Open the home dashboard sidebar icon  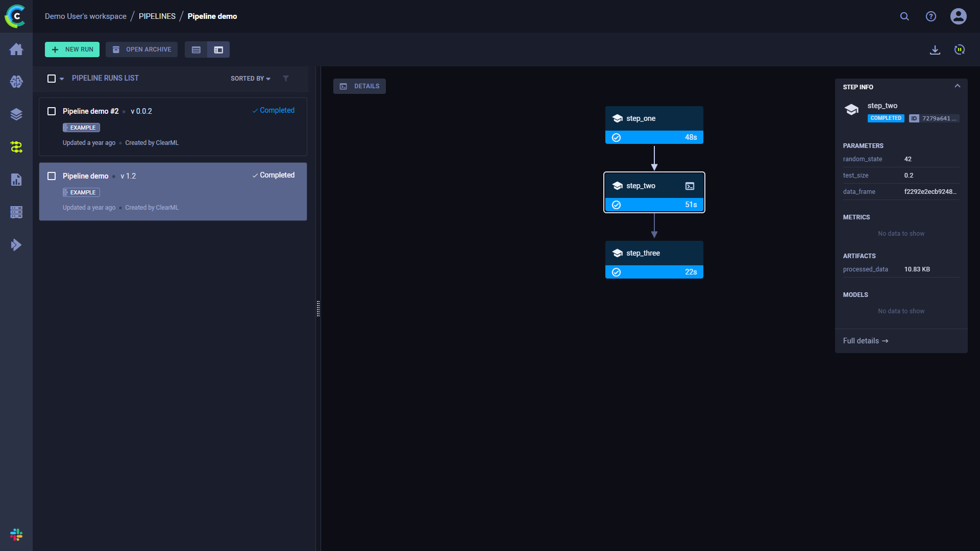[x=16, y=49]
